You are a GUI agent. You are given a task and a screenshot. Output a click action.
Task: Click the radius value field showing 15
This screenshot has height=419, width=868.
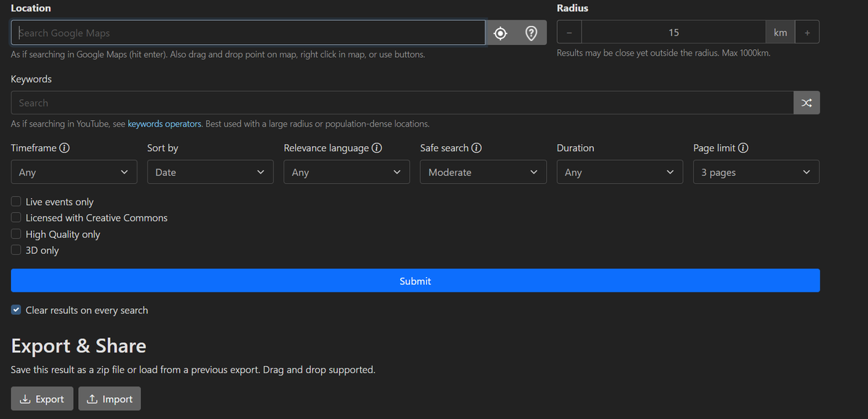[673, 33]
